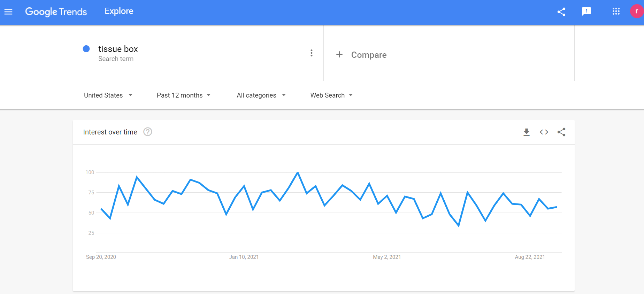Expand the All categories dropdown
Viewport: 644px width, 294px height.
coord(261,95)
